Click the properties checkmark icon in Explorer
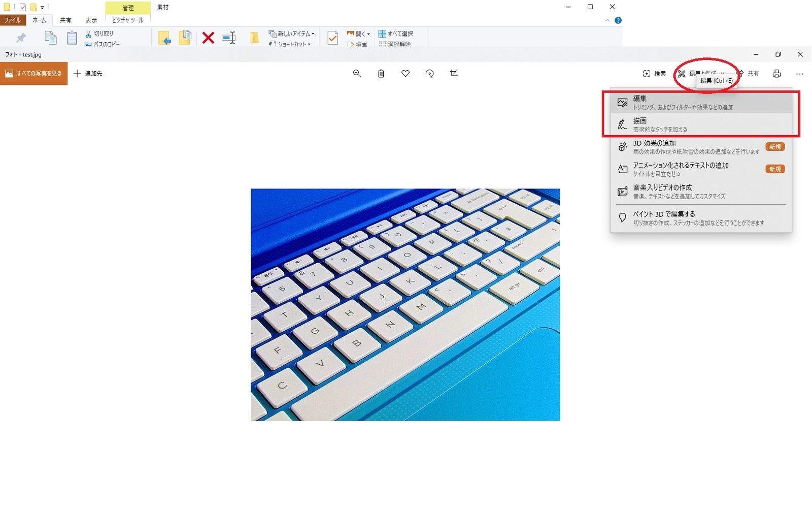The width and height of the screenshot is (812, 508). coord(333,38)
